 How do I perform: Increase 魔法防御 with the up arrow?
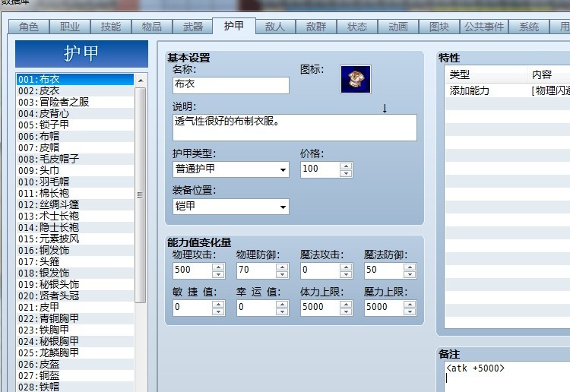click(x=410, y=267)
